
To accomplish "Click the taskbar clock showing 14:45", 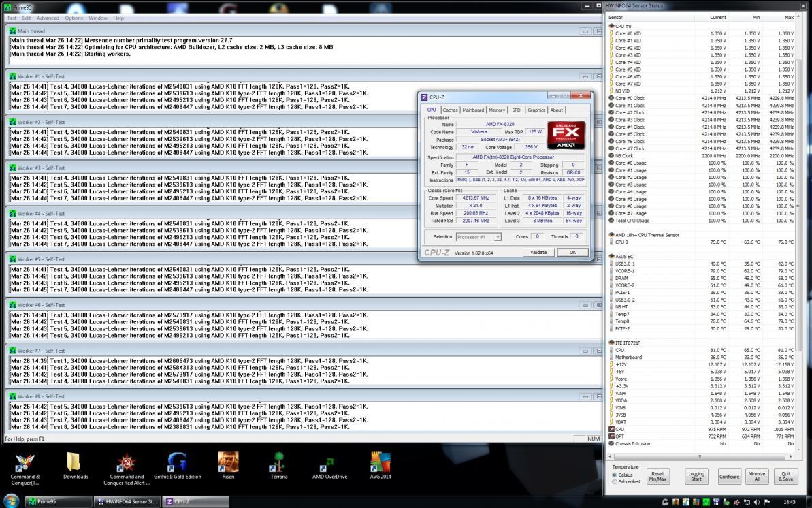I will [x=790, y=502].
